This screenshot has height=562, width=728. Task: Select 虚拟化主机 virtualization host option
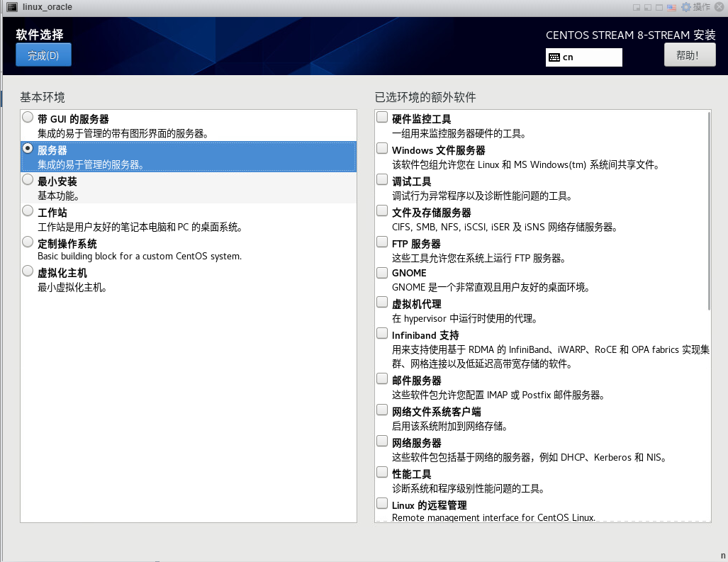click(28, 271)
